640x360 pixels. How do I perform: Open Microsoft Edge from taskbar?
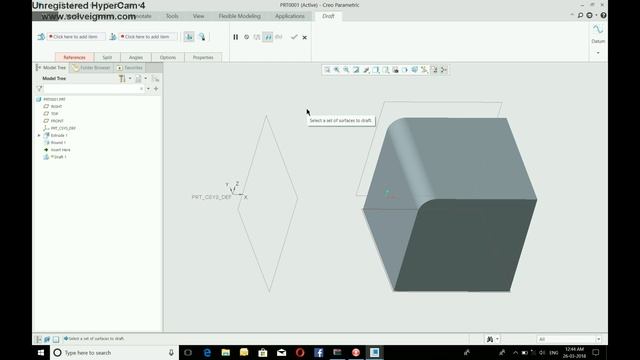[x=207, y=352]
